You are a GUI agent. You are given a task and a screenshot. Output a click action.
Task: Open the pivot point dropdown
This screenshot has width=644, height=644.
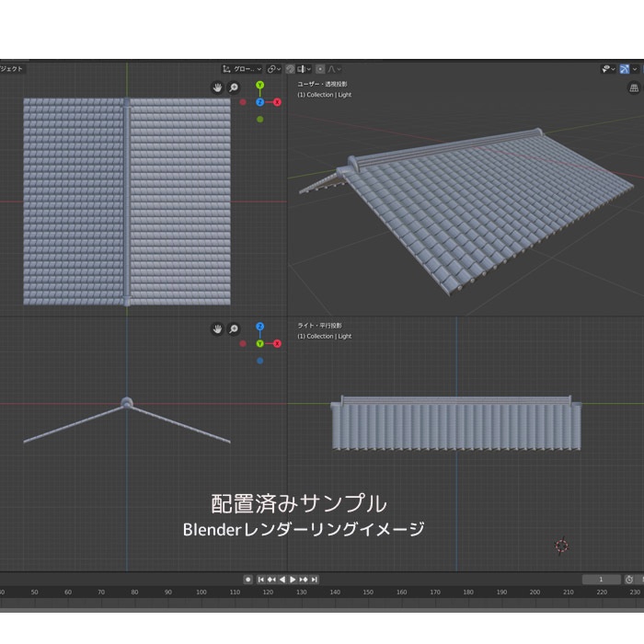click(x=274, y=69)
